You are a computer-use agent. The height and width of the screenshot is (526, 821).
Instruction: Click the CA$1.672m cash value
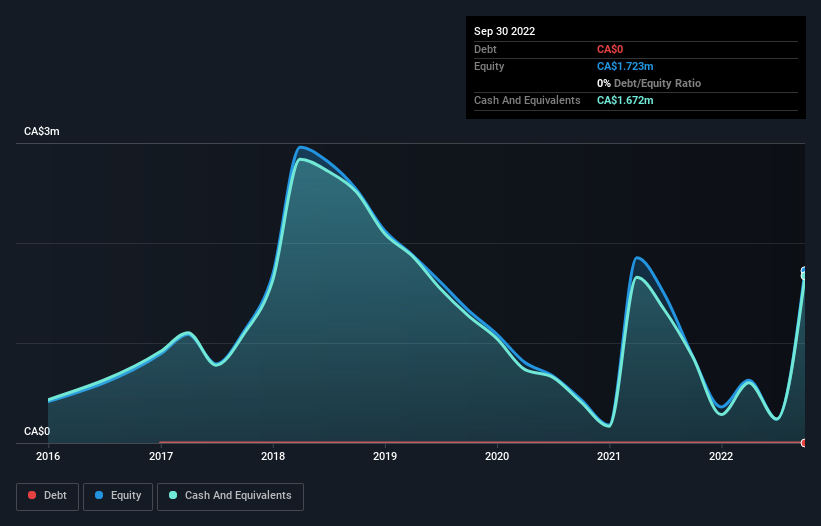click(x=625, y=100)
